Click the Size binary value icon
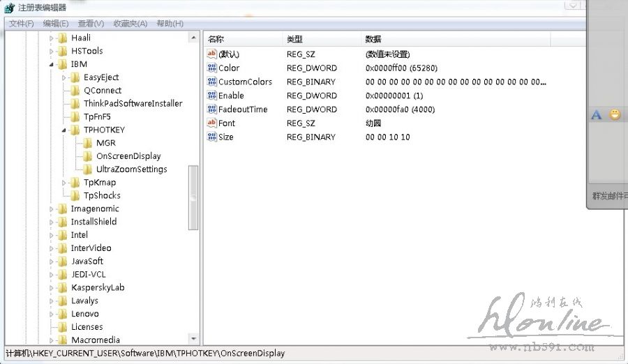 click(212, 137)
